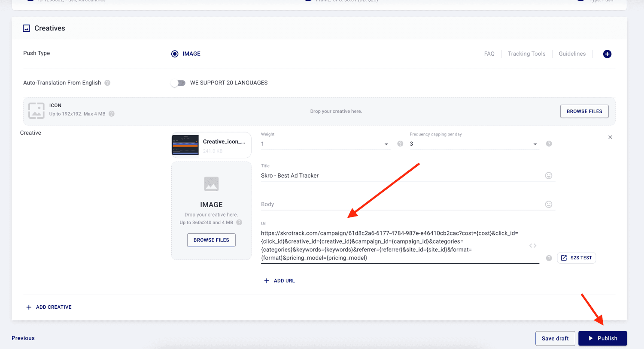Image resolution: width=644 pixels, height=349 pixels.
Task: Click the help icon beside icon size limit
Action: point(112,114)
